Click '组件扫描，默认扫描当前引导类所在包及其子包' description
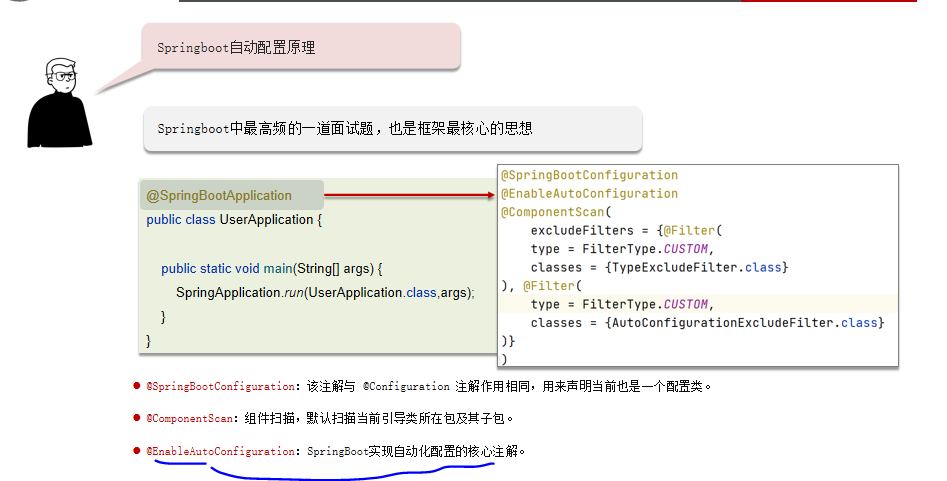The width and height of the screenshot is (947, 481). click(x=379, y=418)
